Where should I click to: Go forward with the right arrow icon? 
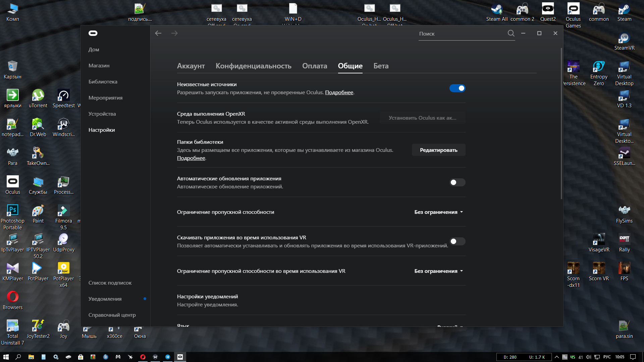pyautogui.click(x=174, y=33)
